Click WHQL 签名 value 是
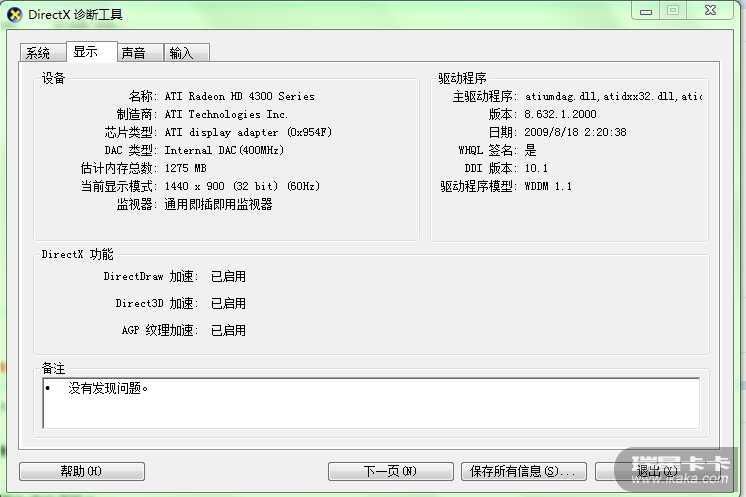This screenshot has width=746, height=497. (x=530, y=150)
